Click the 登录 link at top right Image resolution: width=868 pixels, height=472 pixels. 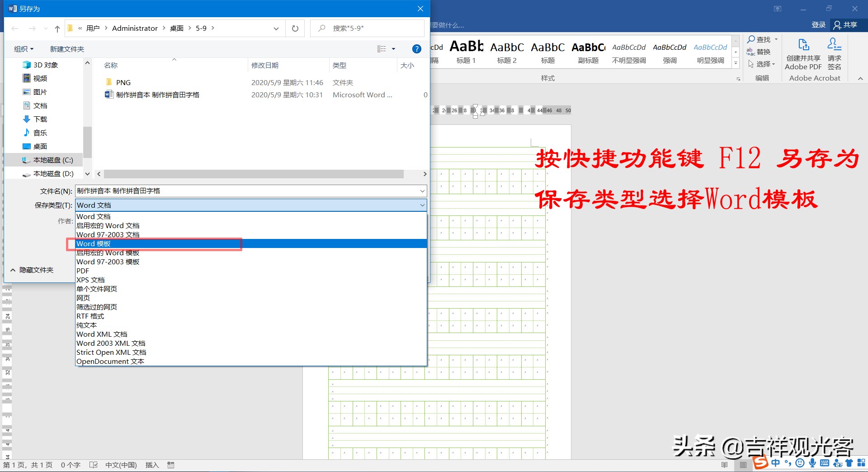click(818, 24)
